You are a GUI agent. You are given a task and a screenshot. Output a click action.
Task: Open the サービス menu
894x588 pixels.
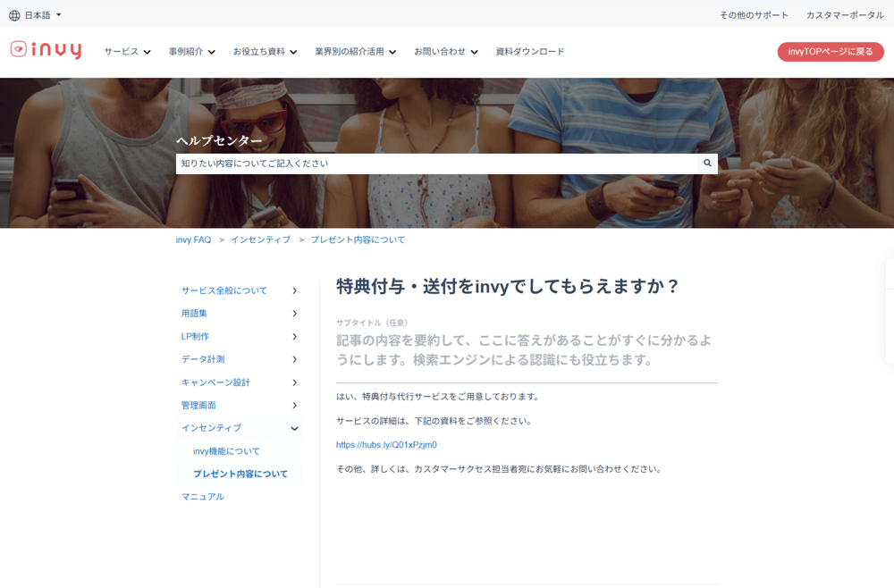[x=127, y=51]
